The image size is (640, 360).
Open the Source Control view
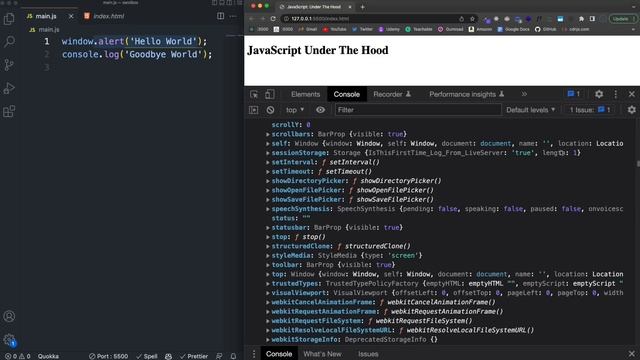pos(9,64)
